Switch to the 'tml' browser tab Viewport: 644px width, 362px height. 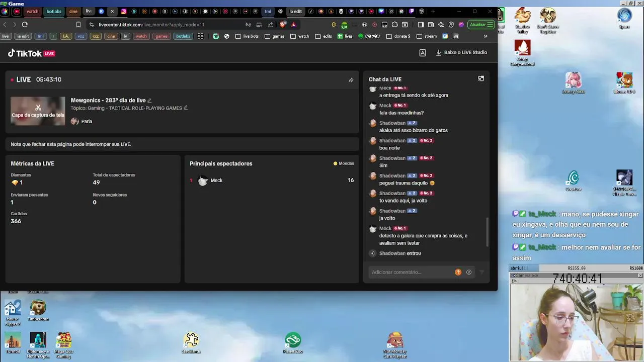pos(268,11)
